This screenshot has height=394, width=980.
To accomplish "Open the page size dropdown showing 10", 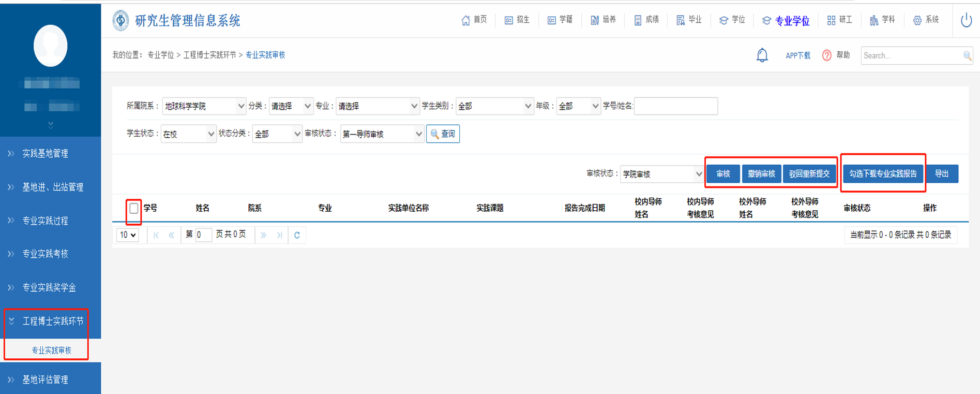I will click(128, 235).
